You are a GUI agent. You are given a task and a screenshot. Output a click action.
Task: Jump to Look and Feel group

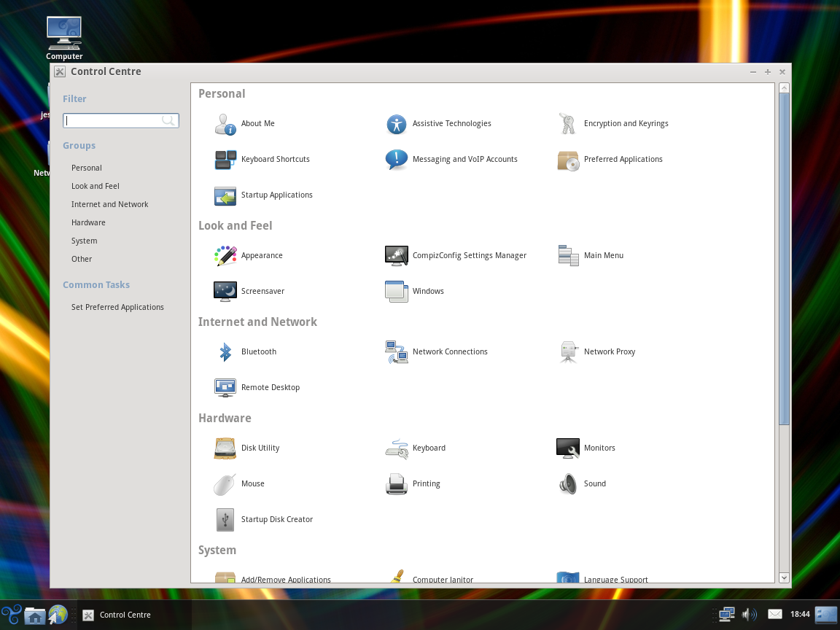96,186
